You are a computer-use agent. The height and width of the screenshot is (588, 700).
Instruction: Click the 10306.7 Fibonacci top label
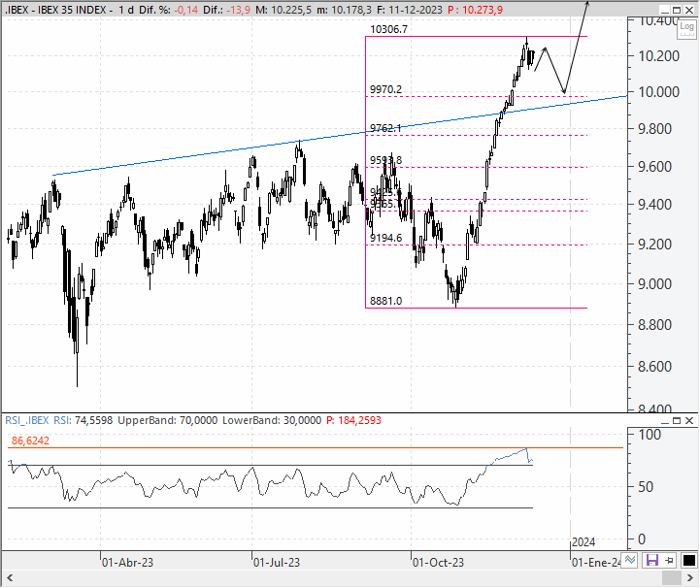pyautogui.click(x=389, y=29)
